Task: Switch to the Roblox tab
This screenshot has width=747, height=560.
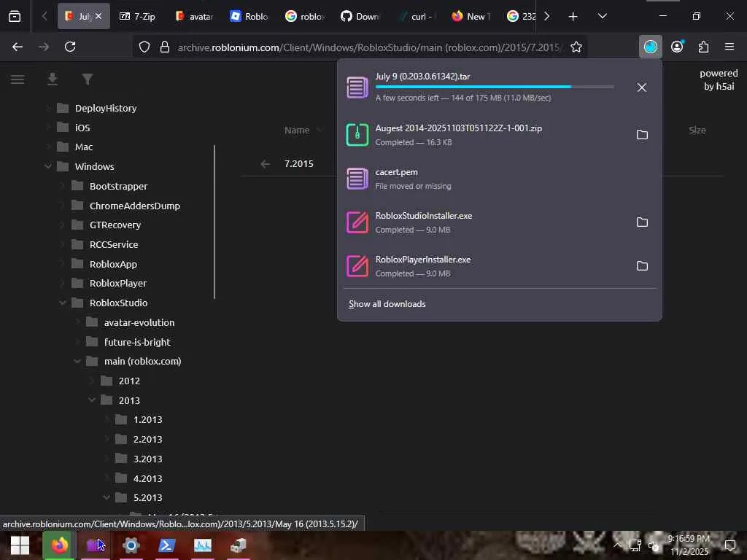Action: (249, 16)
